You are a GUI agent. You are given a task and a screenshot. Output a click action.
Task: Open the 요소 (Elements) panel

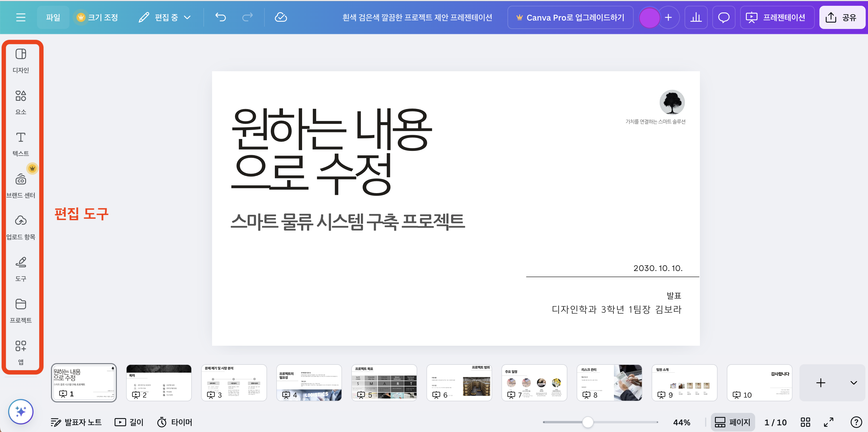[21, 102]
